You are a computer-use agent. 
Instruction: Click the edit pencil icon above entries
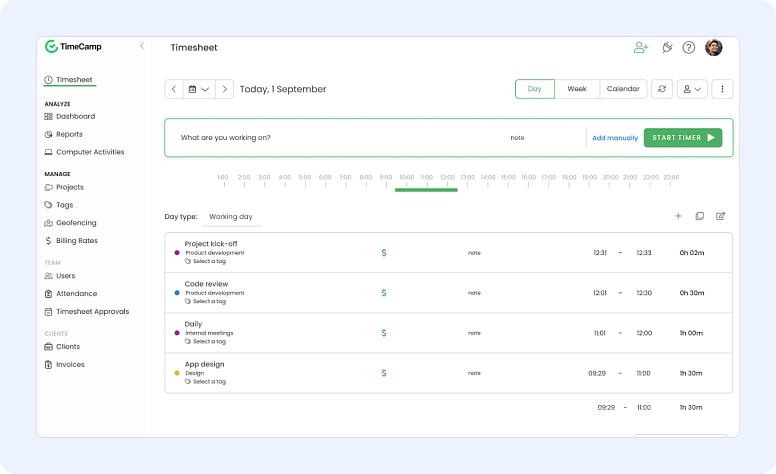pyautogui.click(x=720, y=216)
